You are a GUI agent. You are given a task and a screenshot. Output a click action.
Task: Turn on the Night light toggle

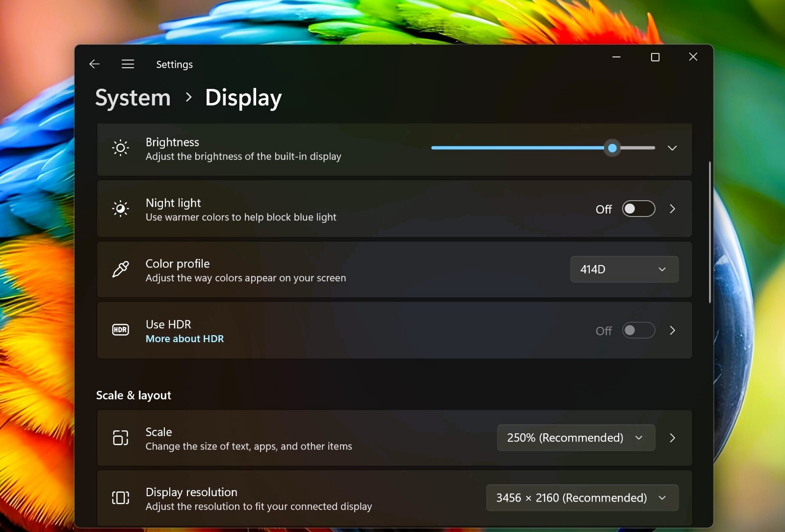[x=639, y=209]
